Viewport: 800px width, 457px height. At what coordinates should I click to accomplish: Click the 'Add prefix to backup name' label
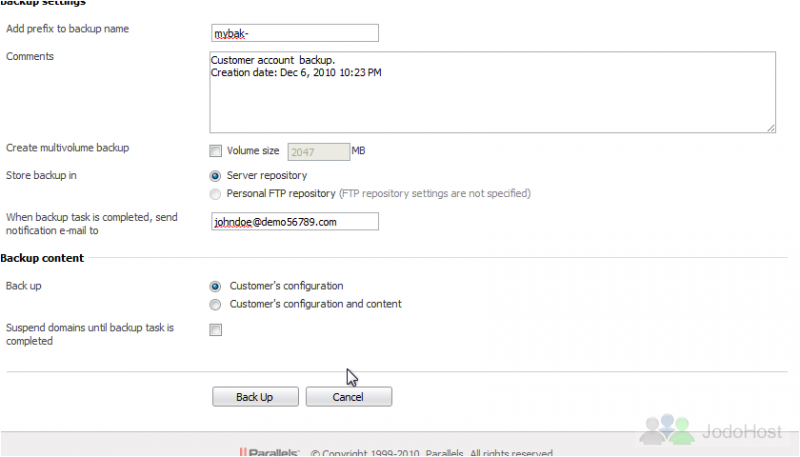coord(67,29)
